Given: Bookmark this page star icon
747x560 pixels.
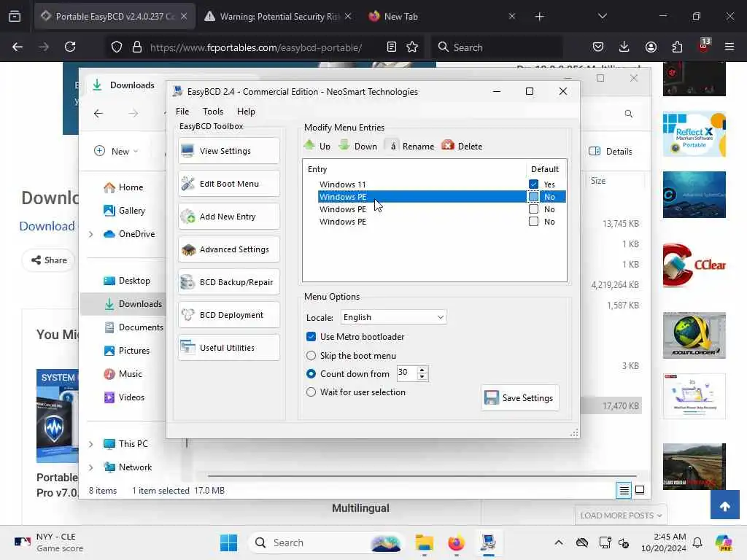Looking at the screenshot, I should 413,47.
